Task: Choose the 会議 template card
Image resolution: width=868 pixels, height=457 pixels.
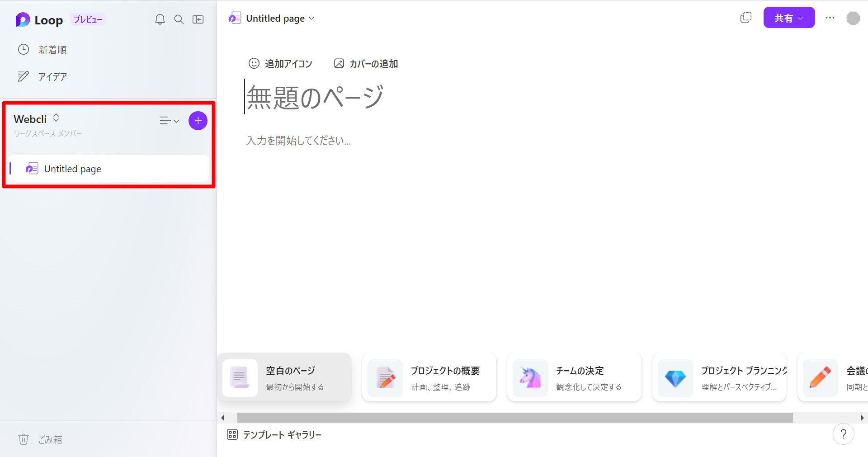Action: (x=833, y=377)
